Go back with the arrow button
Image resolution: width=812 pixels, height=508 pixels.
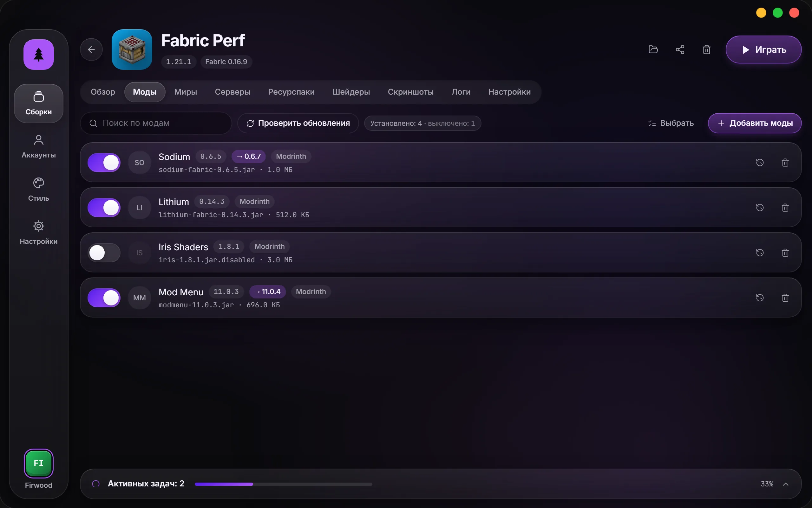pos(91,50)
